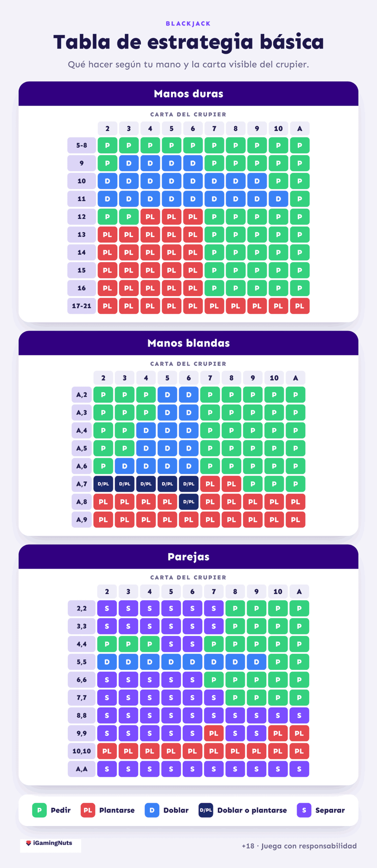Select the D/PL cell in row A,8
The width and height of the screenshot is (377, 868).
tap(189, 501)
